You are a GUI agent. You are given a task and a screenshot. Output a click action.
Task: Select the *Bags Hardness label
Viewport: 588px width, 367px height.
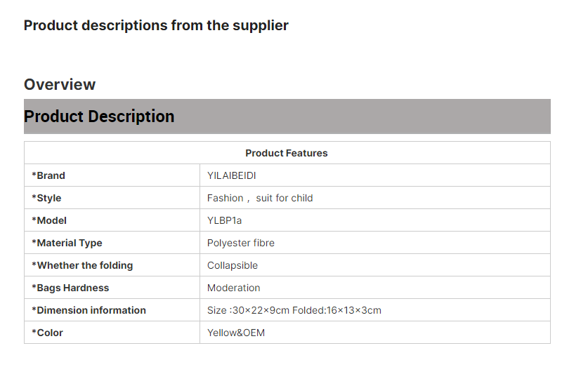pyautogui.click(x=70, y=288)
